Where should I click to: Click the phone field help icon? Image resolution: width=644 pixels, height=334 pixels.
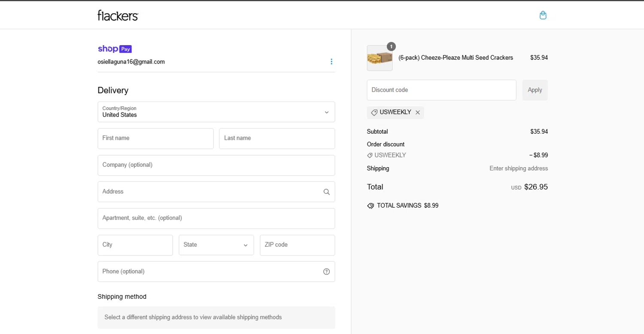pyautogui.click(x=326, y=272)
